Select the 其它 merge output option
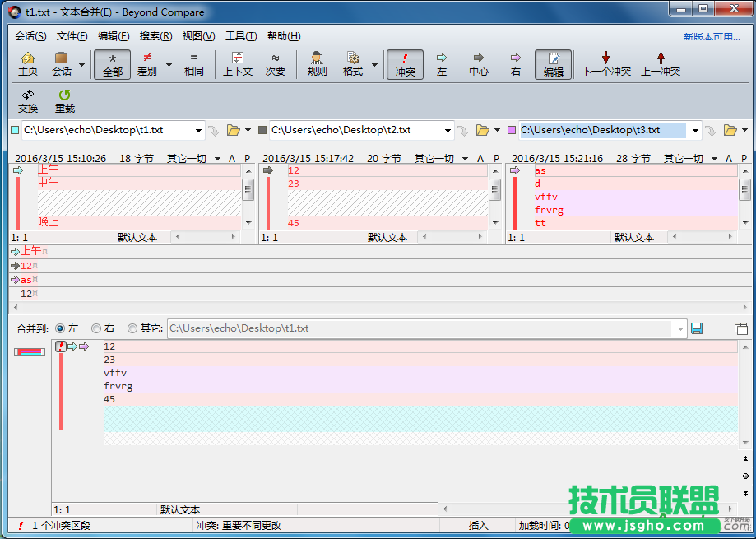The height and width of the screenshot is (539, 756). tap(131, 328)
